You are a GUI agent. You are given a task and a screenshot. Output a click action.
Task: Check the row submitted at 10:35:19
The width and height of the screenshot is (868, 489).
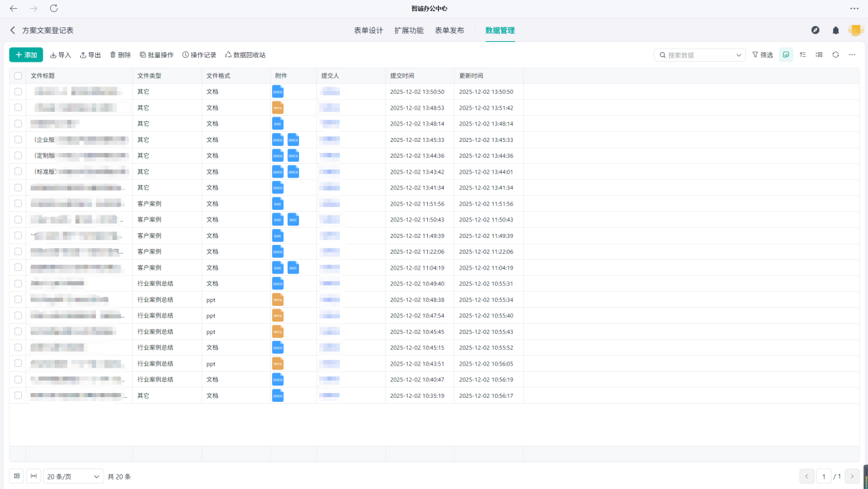[x=18, y=396]
